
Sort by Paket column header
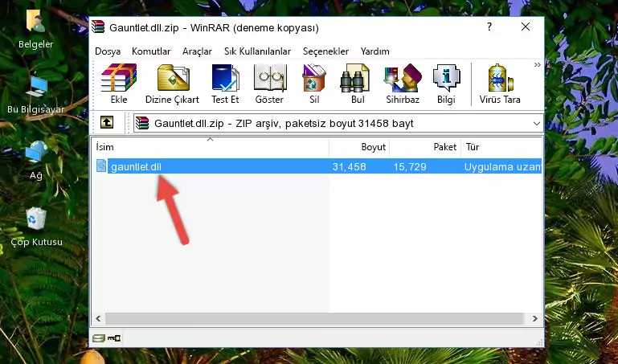pos(425,147)
